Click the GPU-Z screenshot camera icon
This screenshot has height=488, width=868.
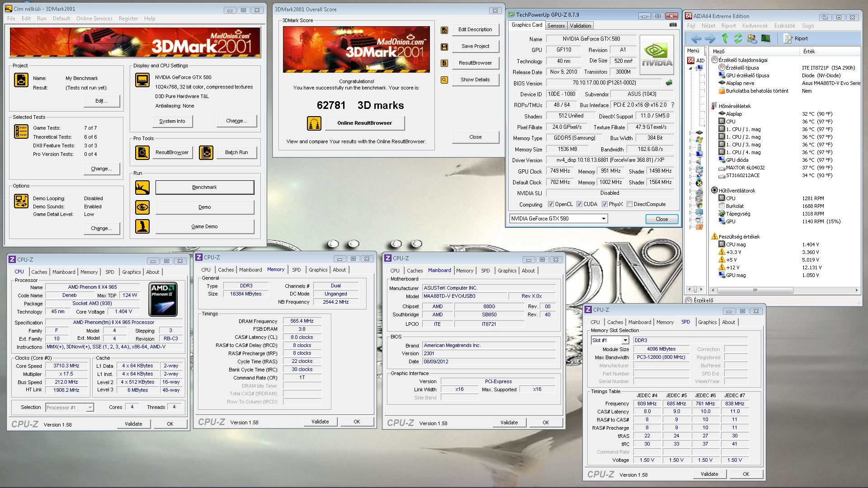[673, 25]
